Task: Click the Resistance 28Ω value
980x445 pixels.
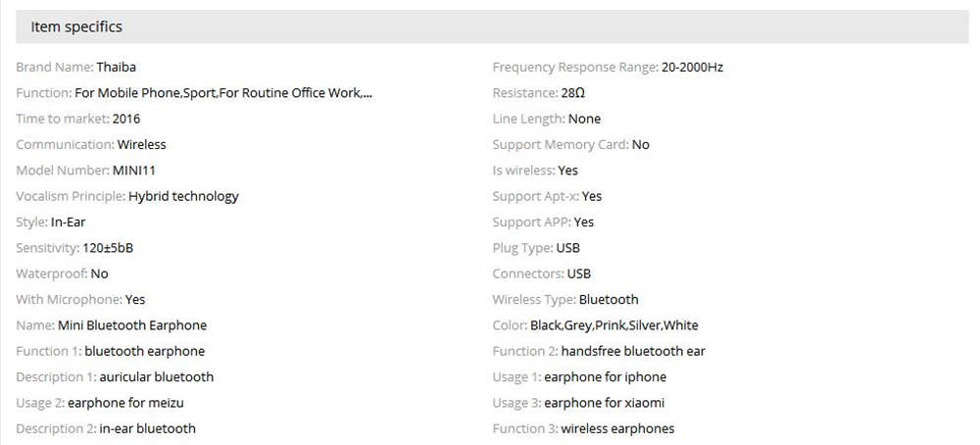Action: pyautogui.click(x=574, y=93)
